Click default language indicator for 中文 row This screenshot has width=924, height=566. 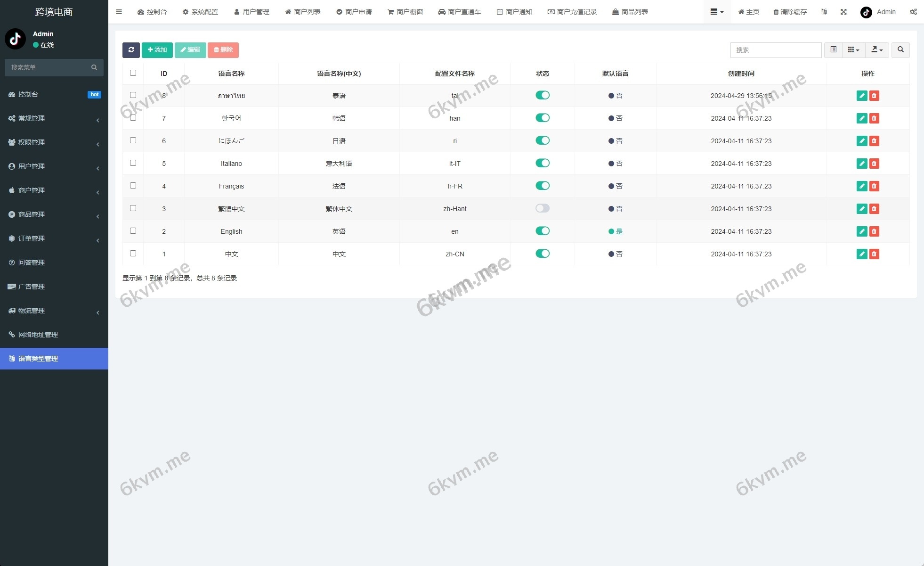pos(615,254)
